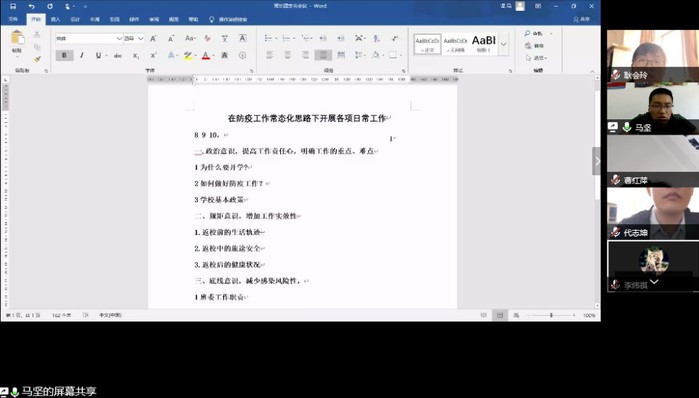The width and height of the screenshot is (699, 398).
Task: Click the Find button in Editing group
Action: click(x=534, y=33)
